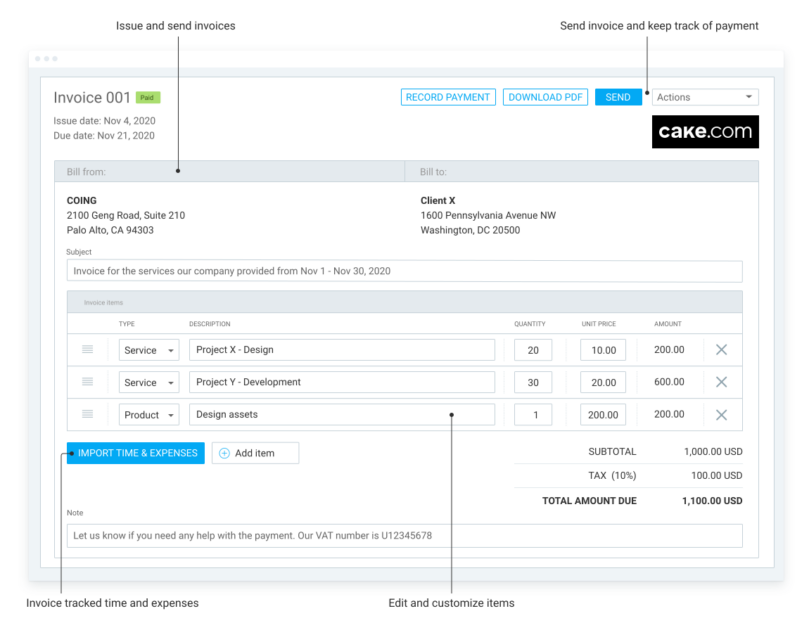Delete the Design assets row

721,414
